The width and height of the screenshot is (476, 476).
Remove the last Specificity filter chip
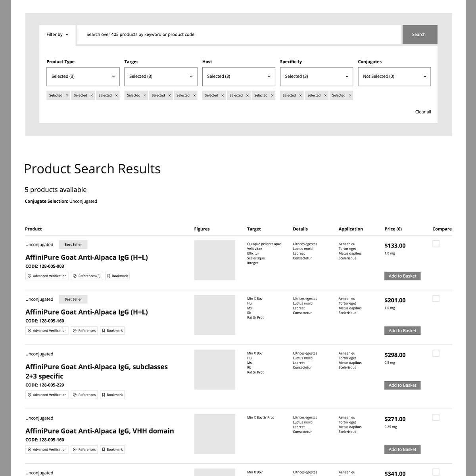[x=350, y=96]
